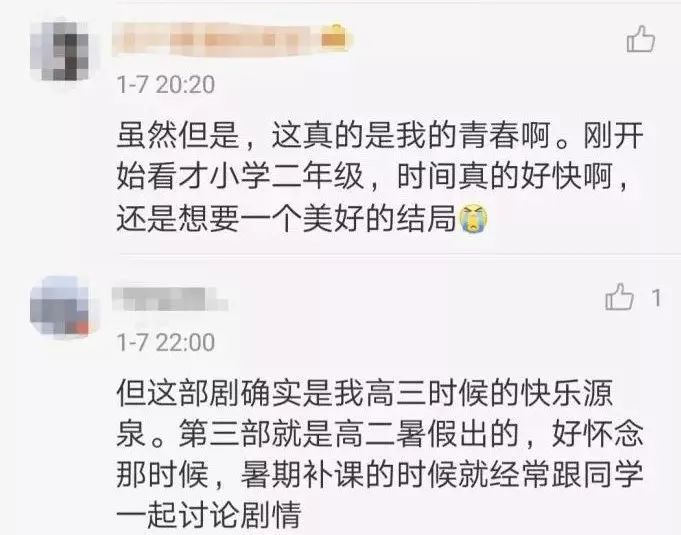Open the first commenter's pixelated avatar
Screen dimensions: 681x535
pyautogui.click(x=60, y=50)
